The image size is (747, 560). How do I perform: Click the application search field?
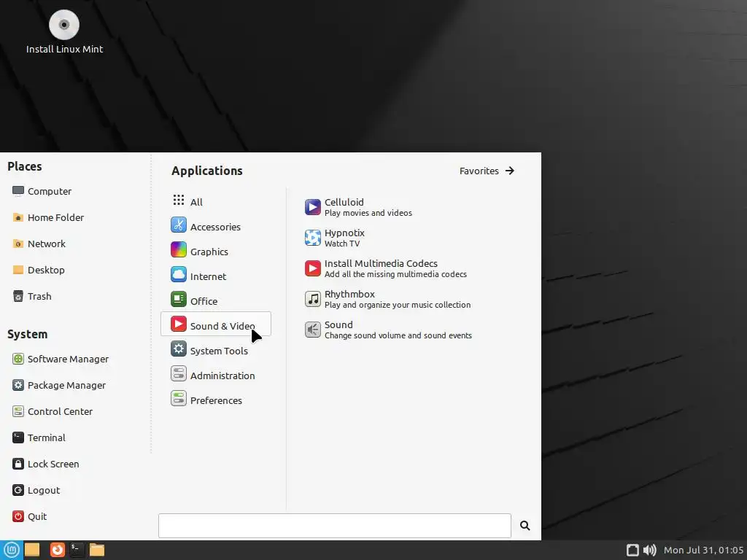coord(334,525)
